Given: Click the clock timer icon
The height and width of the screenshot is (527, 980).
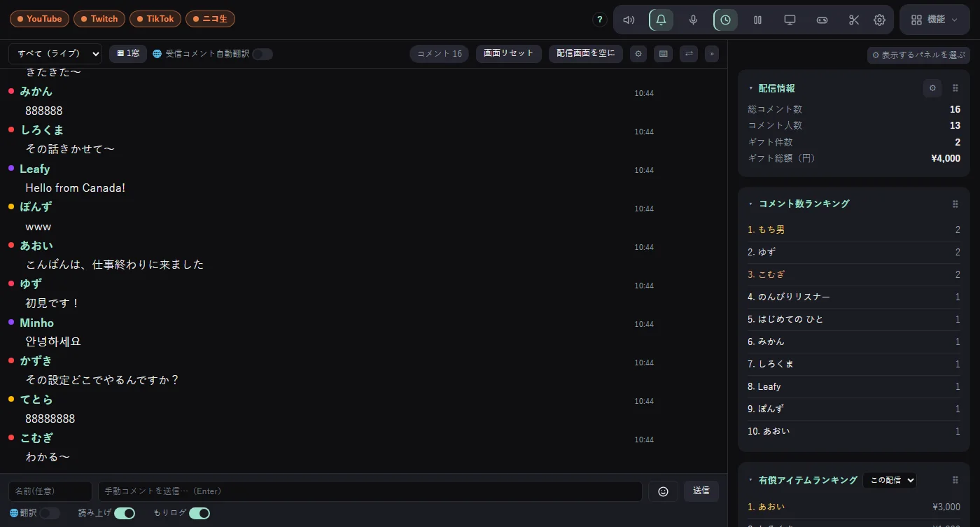Looking at the screenshot, I should point(725,20).
